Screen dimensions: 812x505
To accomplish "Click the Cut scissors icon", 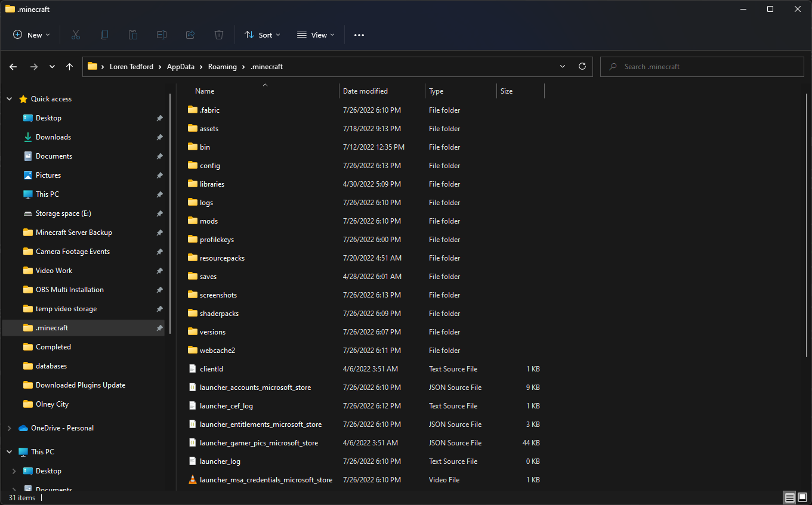I will pos(76,35).
